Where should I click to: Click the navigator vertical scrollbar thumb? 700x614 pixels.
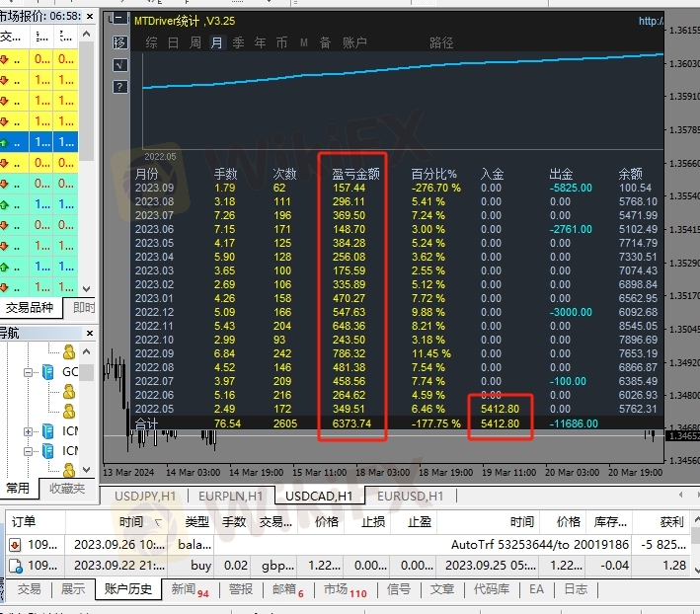[87, 372]
